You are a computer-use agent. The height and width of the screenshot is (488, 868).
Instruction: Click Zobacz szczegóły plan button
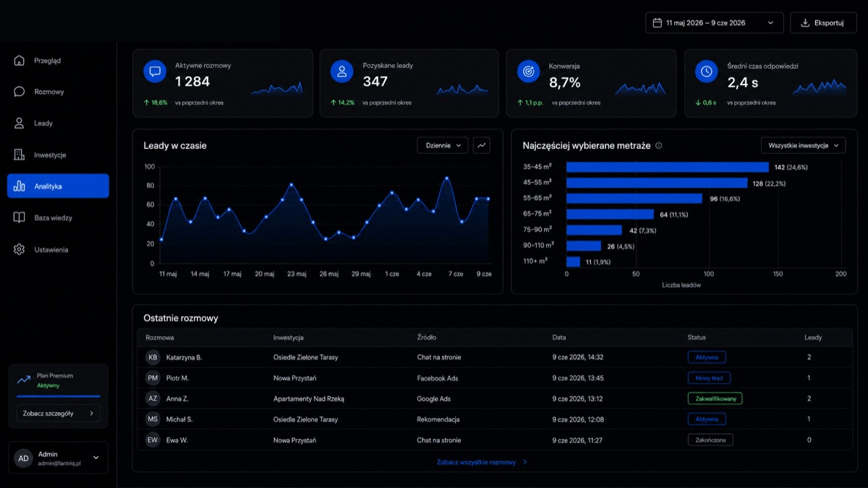point(58,414)
